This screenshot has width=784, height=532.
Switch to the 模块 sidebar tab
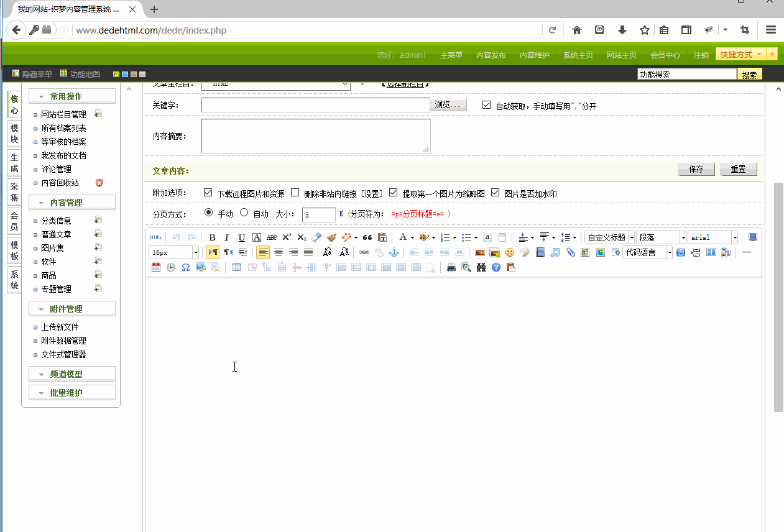click(14, 134)
